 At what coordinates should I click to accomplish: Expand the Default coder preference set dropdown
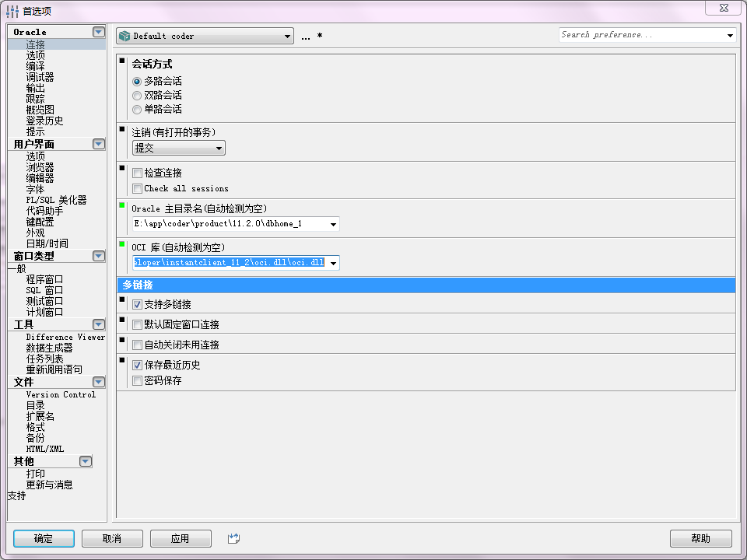(x=205, y=36)
